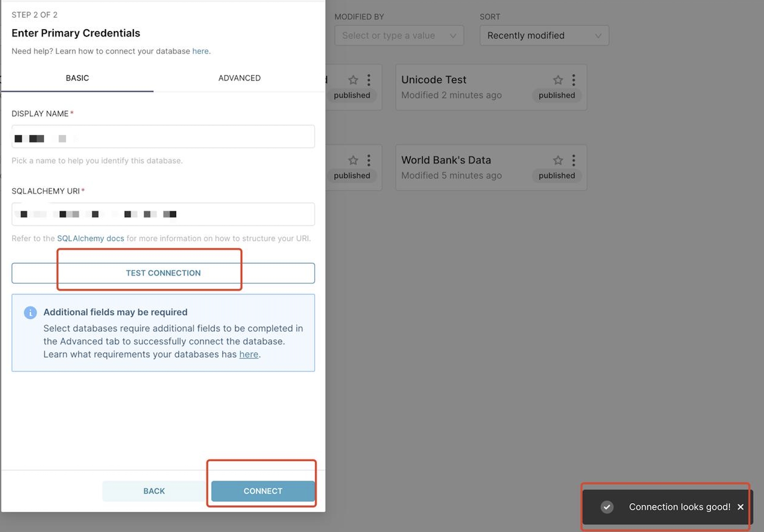This screenshot has width=764, height=532.
Task: Favorite the Unicode Test dashboard star
Action: coord(558,80)
